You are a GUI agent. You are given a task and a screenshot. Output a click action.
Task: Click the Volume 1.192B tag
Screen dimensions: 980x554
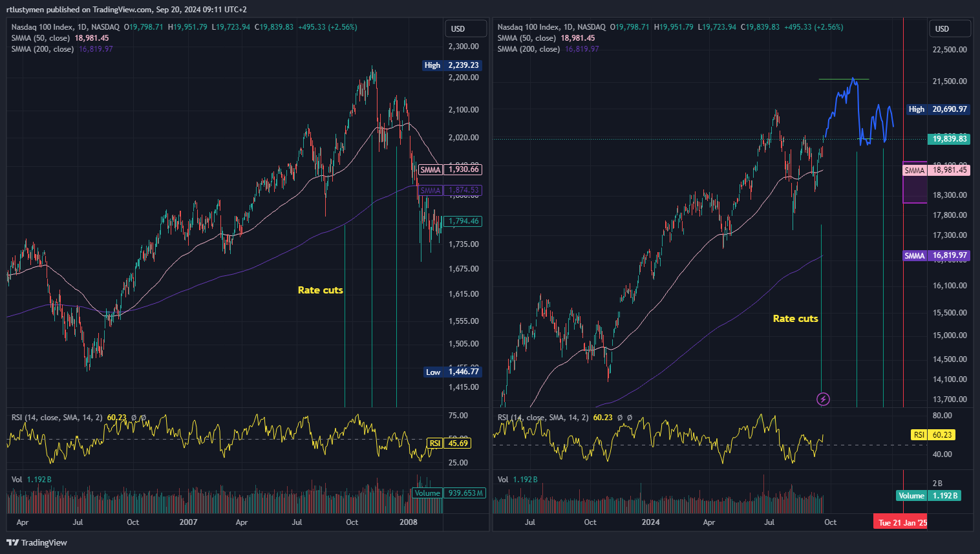pos(928,496)
